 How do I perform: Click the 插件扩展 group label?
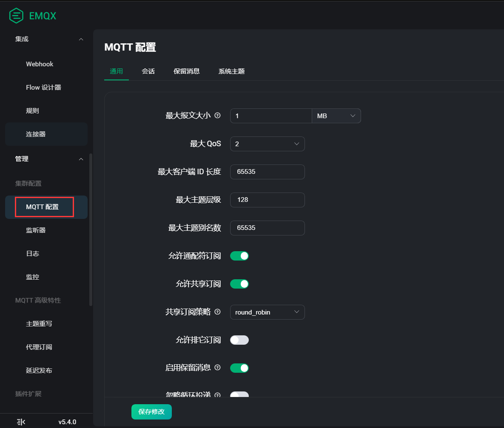28,394
